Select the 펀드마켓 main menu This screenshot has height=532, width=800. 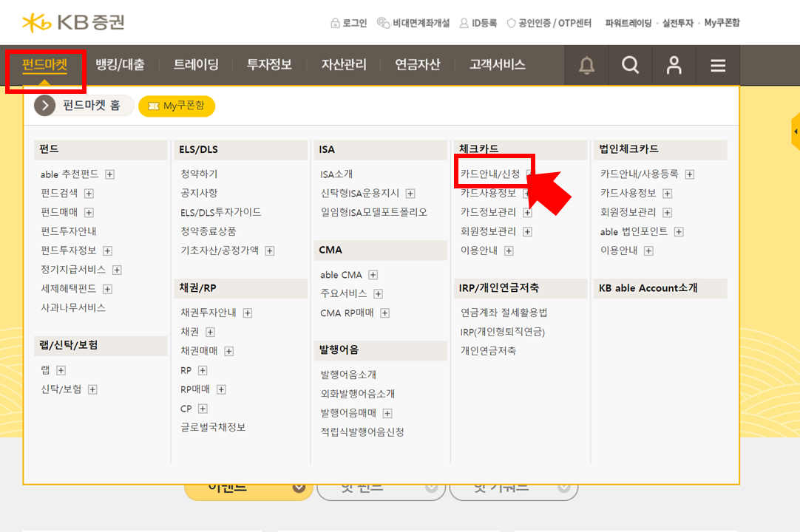coord(45,65)
